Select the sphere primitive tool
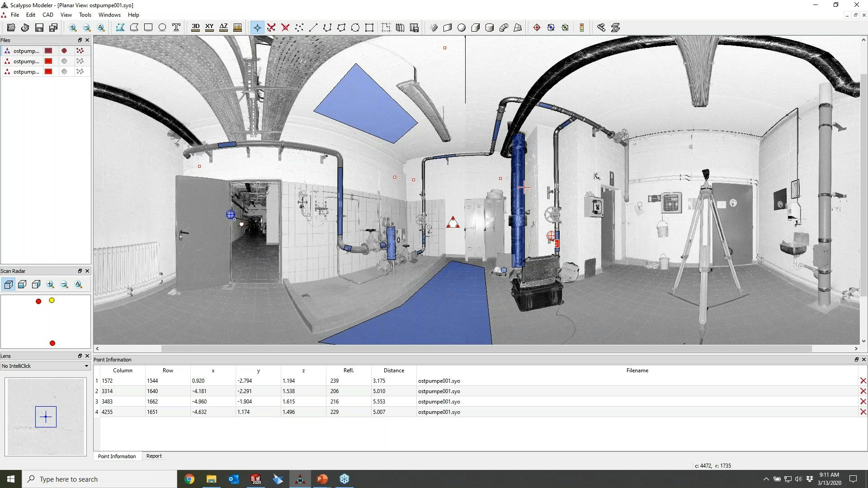Screen dimensions: 868x488 click(461, 28)
